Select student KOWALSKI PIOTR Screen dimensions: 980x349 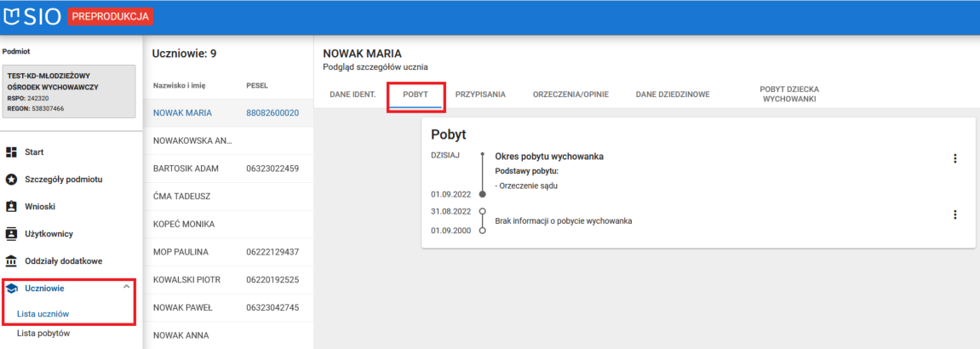(186, 279)
